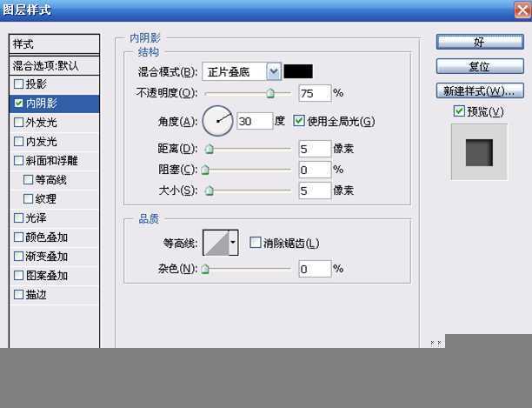The width and height of the screenshot is (532, 408).
Task: Enable the 投影 drop shadow checkbox
Action: coord(18,84)
